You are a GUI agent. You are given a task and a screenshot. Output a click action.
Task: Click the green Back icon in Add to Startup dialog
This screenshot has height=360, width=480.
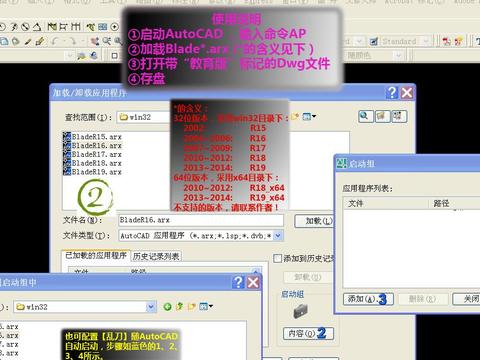[167, 307]
